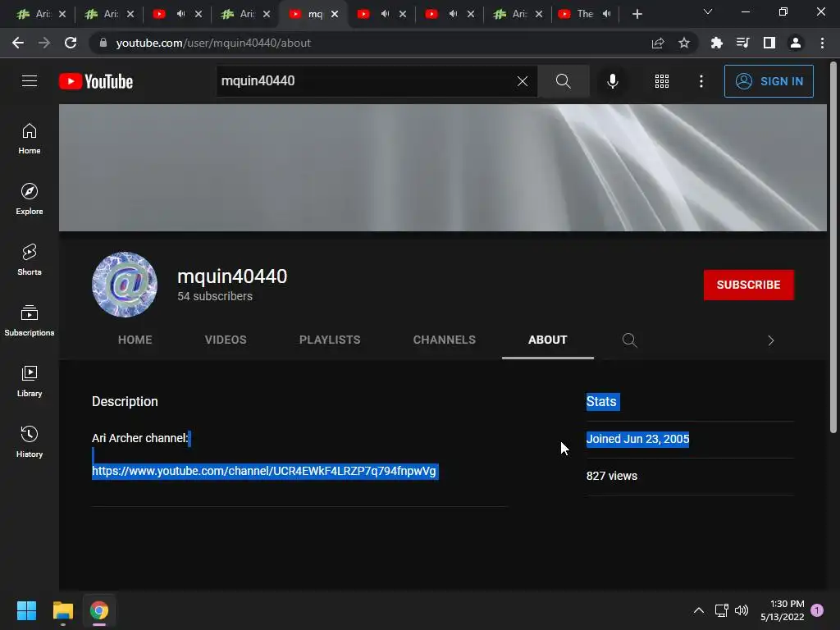840x630 pixels.
Task: Click the 'Joined Jun 23, 2005' text
Action: pyautogui.click(x=637, y=439)
